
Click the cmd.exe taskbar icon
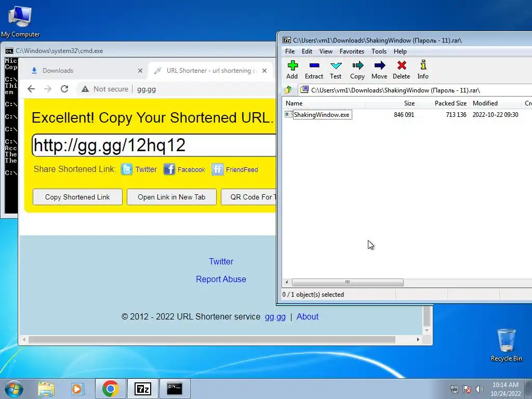click(175, 389)
